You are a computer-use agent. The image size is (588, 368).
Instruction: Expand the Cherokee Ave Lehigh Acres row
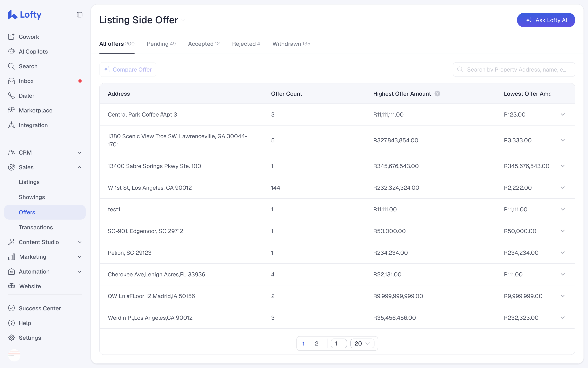562,274
